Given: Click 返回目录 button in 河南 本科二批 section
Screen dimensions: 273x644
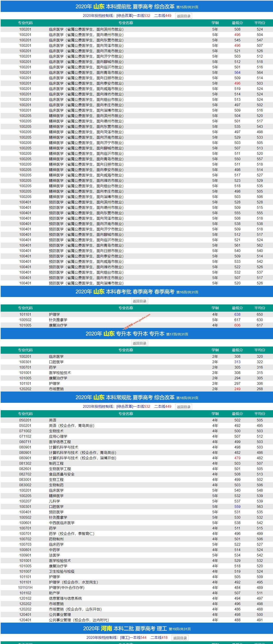Looking at the screenshot, I should [180, 638].
